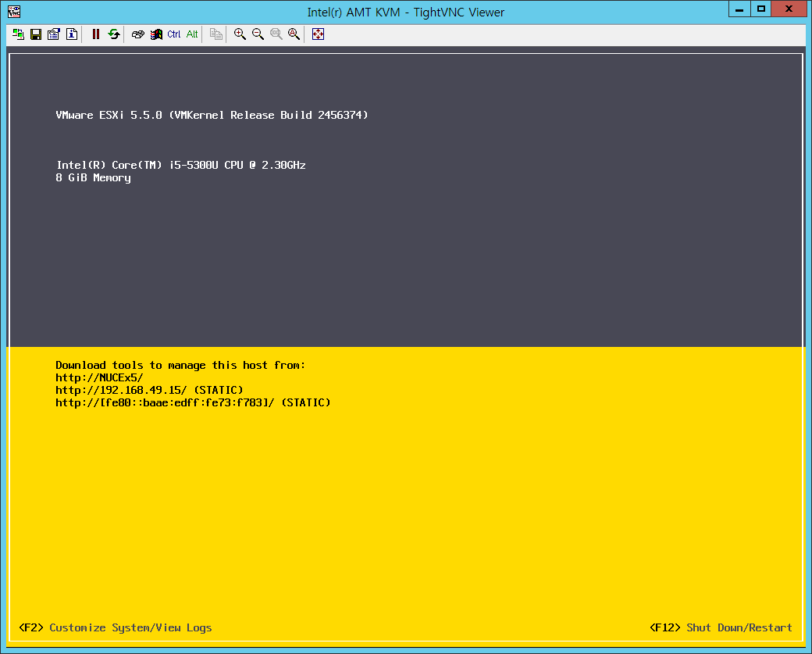Click the Intel Core i5-5300U CPU line
Screen dimensions: 812x654
click(180, 165)
